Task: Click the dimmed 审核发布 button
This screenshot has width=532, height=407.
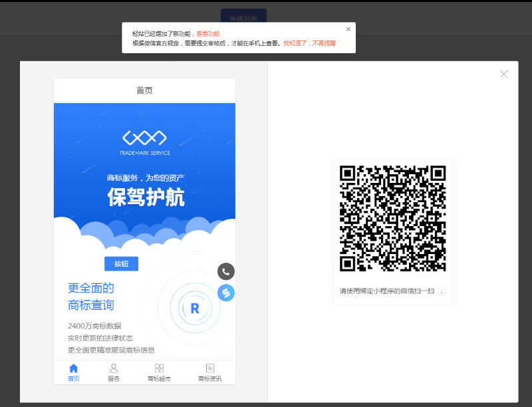Action: click(x=243, y=16)
